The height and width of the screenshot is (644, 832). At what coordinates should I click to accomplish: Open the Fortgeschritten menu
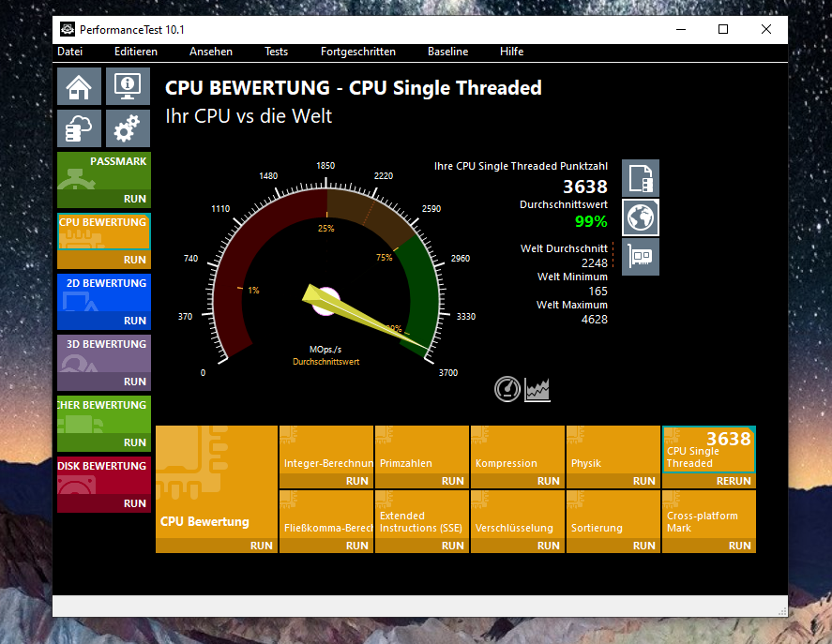tap(357, 52)
